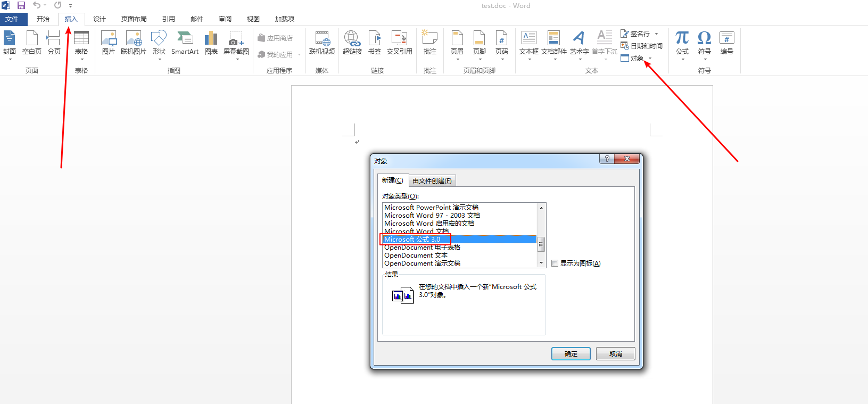
Task: Insert a SmartArt graphic
Action: [185, 43]
